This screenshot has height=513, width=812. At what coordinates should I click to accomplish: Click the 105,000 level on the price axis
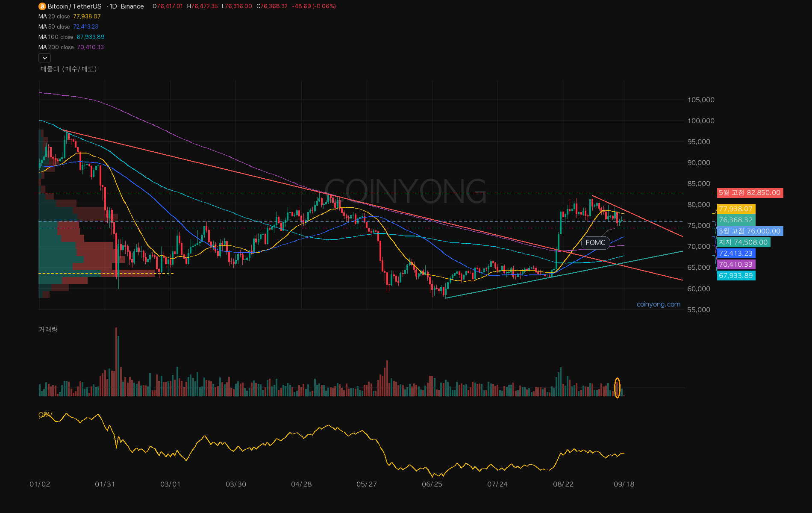[701, 100]
